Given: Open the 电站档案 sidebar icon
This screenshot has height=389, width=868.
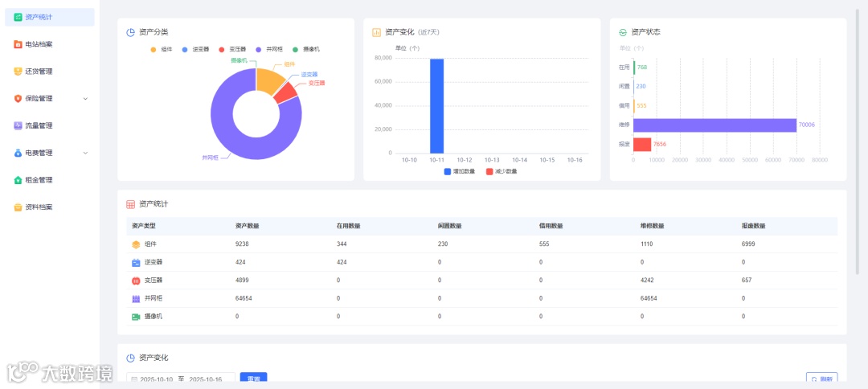Looking at the screenshot, I should (x=18, y=44).
